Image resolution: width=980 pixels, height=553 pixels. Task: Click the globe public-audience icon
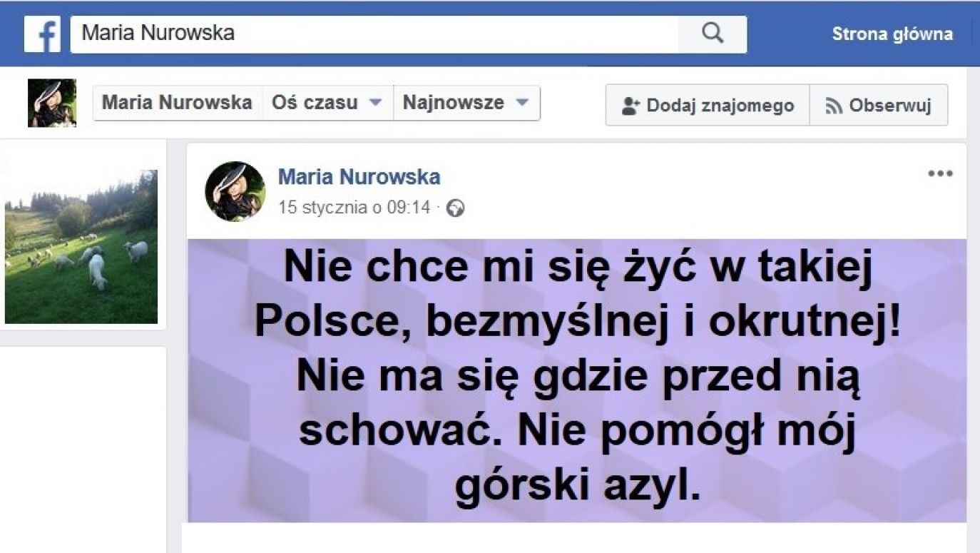(x=455, y=208)
